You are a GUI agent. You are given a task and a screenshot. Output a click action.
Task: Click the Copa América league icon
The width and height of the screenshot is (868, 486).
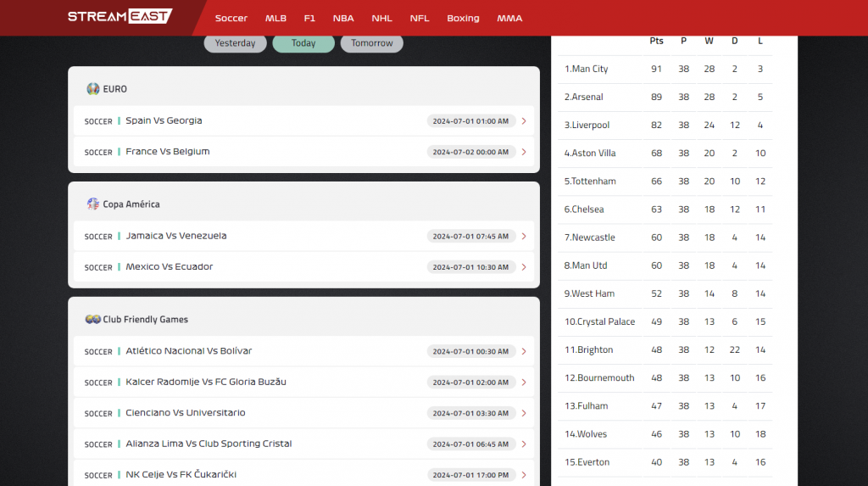pyautogui.click(x=93, y=204)
